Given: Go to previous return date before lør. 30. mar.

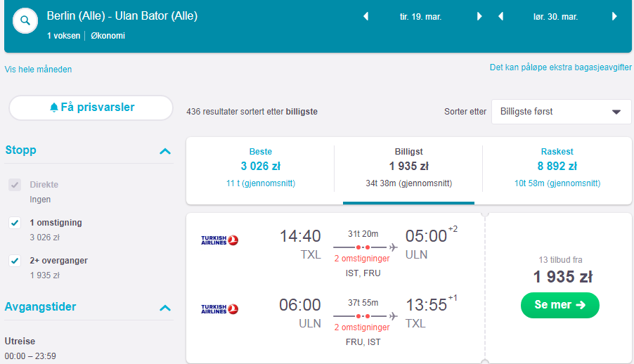Looking at the screenshot, I should tap(500, 16).
